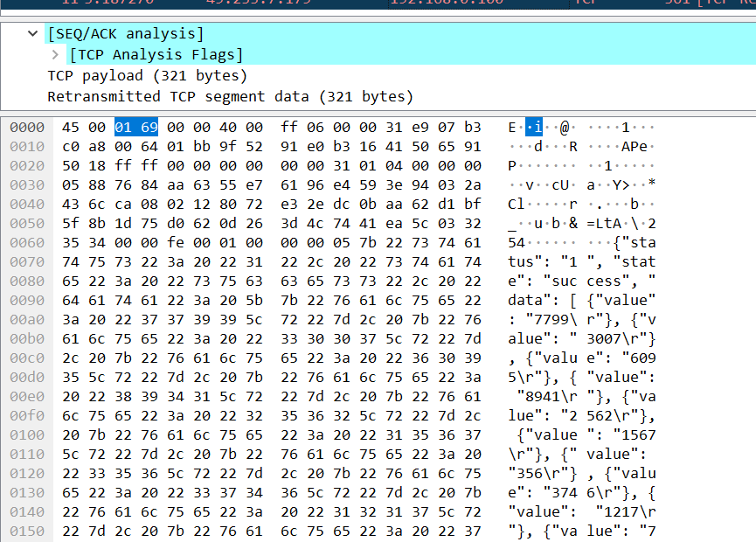Image resolution: width=756 pixels, height=542 pixels.
Task: Click the hex offset label 00a0
Action: pos(27,320)
